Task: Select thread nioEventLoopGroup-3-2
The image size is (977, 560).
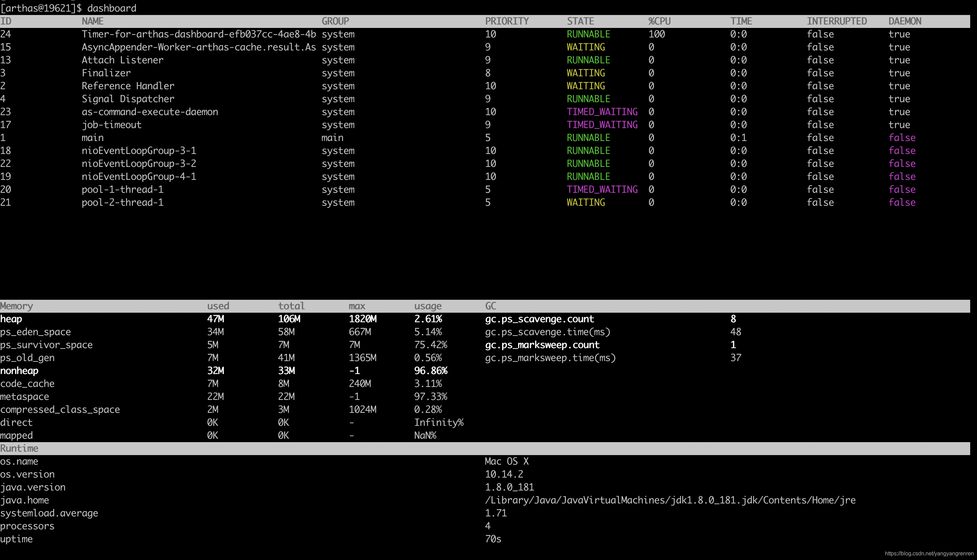Action: point(139,164)
